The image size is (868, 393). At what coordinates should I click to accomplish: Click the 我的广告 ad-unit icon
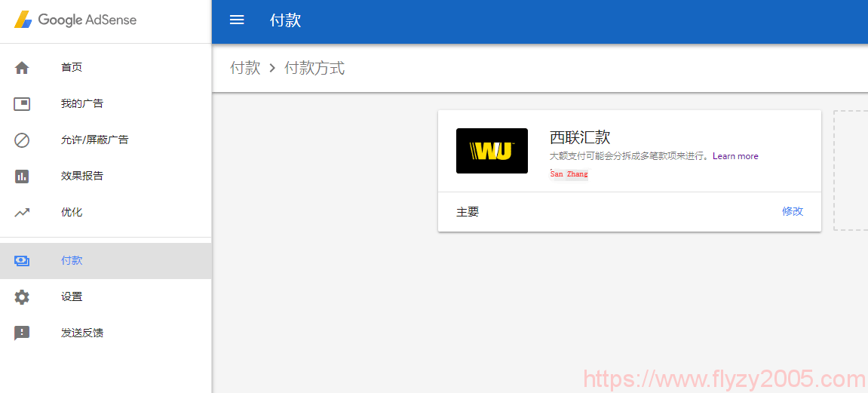[22, 104]
